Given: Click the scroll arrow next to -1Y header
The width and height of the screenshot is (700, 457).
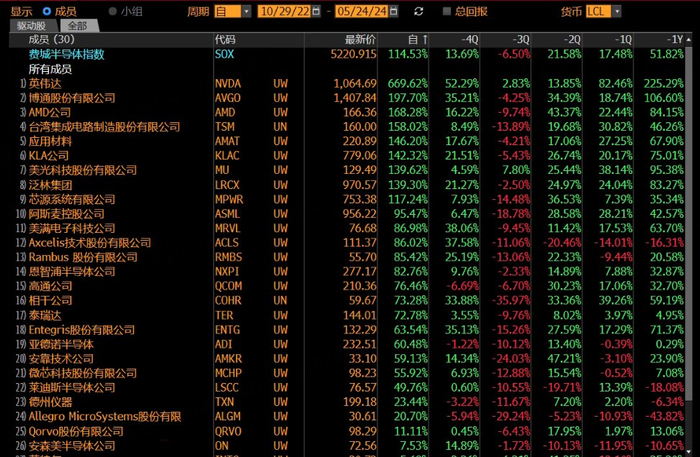Looking at the screenshot, I should coord(689,40).
